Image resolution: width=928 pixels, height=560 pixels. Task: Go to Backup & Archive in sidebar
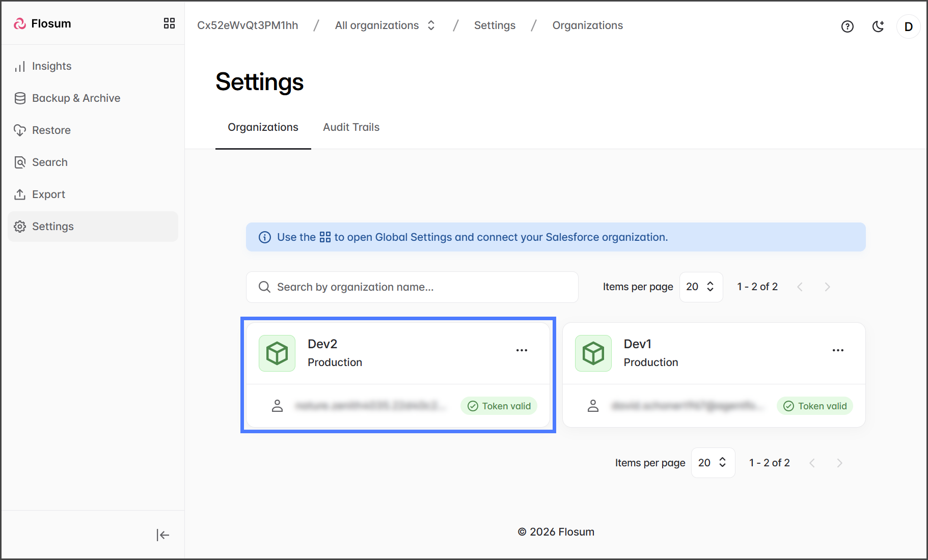76,98
